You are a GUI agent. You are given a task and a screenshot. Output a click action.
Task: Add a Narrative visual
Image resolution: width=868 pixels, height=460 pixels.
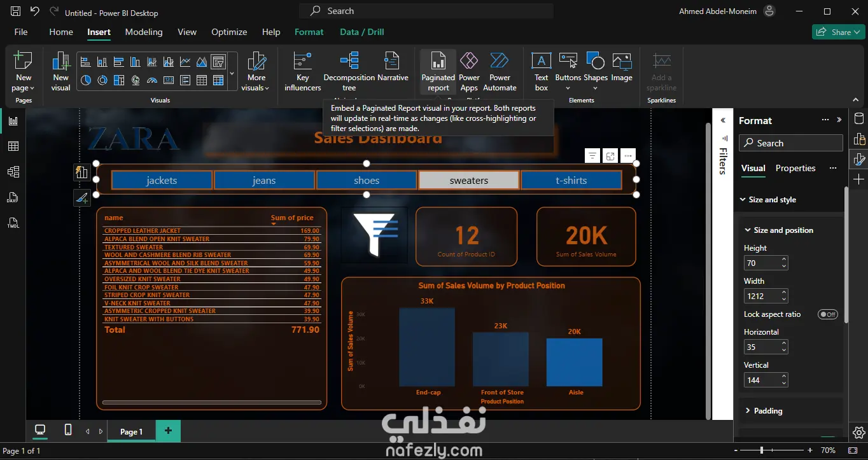click(393, 67)
